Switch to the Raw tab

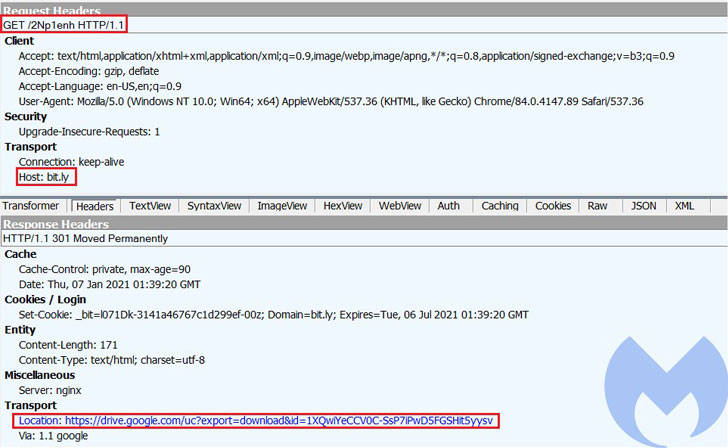(x=597, y=206)
